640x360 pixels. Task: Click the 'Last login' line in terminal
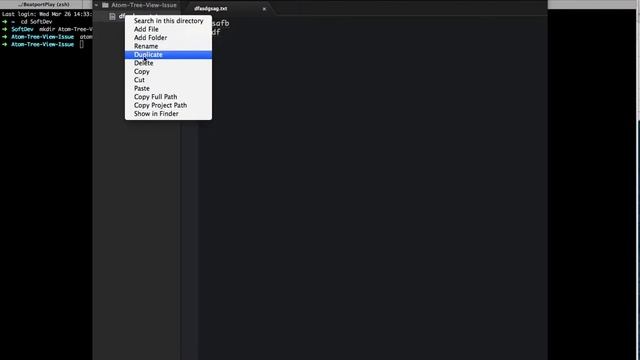(x=46, y=14)
